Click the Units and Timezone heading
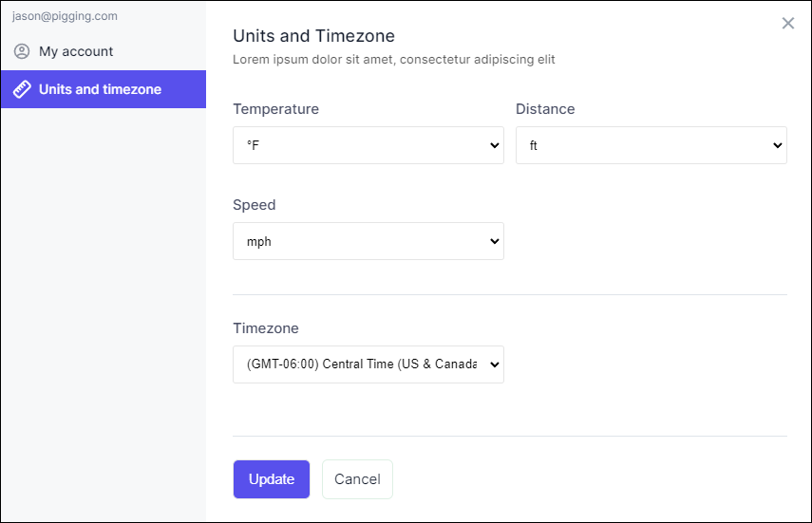812x523 pixels. pos(313,36)
